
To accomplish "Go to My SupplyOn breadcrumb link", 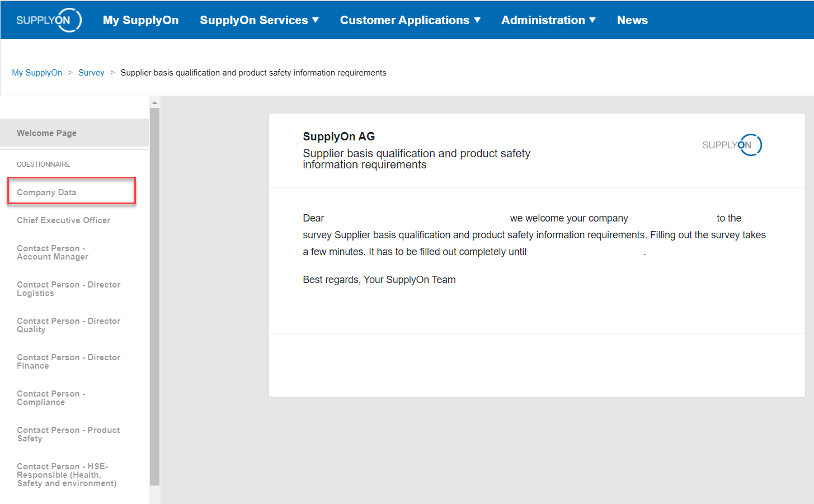I will (x=37, y=73).
